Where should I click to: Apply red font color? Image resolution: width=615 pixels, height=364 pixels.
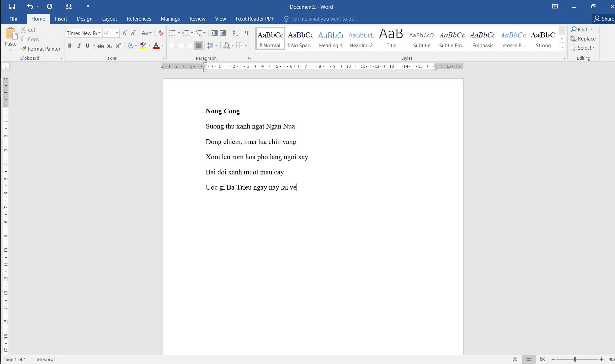point(156,46)
